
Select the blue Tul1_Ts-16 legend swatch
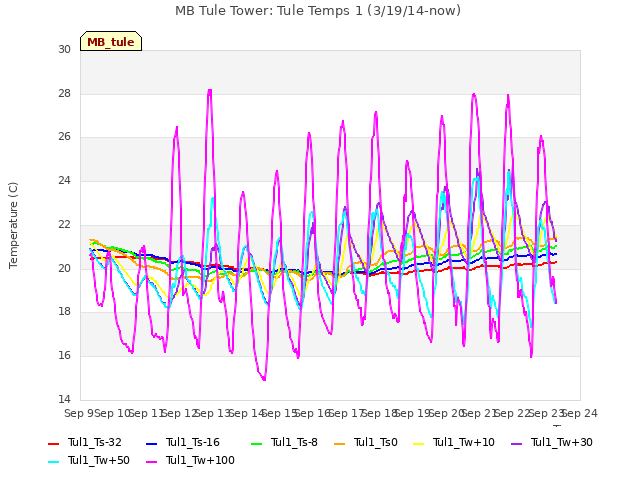pyautogui.click(x=151, y=443)
